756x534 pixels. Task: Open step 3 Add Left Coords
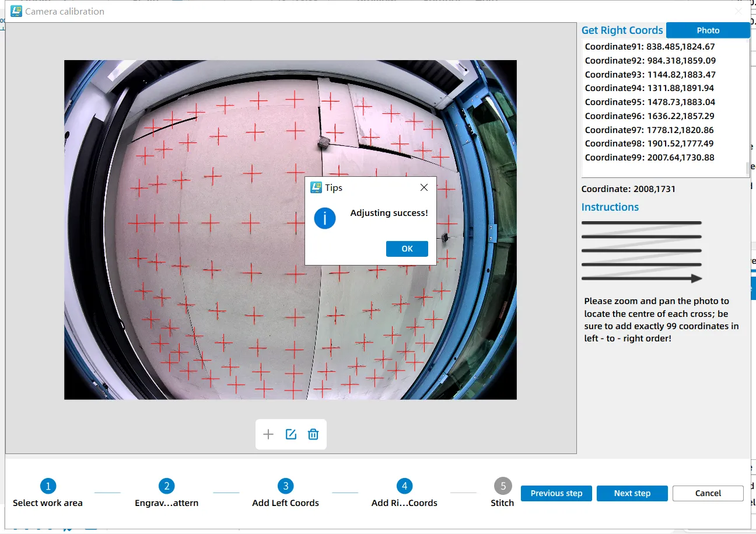pyautogui.click(x=285, y=486)
